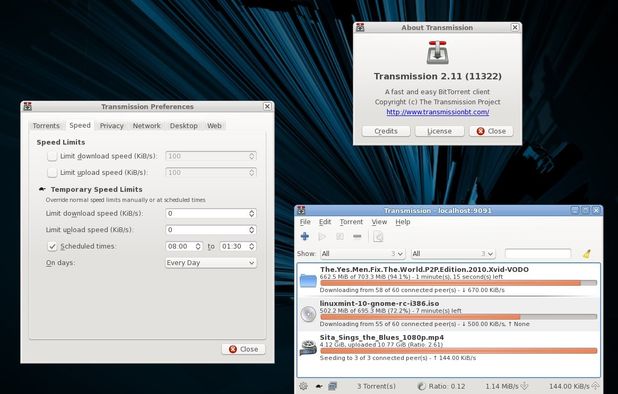Viewport: 618px width, 394px height.
Task: Open the Network preferences tab
Action: click(x=147, y=126)
